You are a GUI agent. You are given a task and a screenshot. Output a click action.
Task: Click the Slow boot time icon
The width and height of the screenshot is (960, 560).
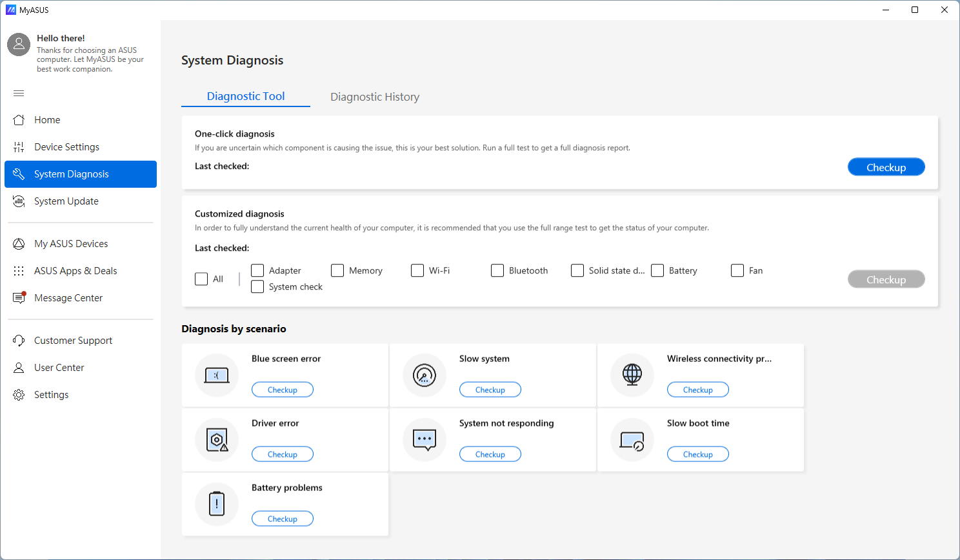point(632,439)
